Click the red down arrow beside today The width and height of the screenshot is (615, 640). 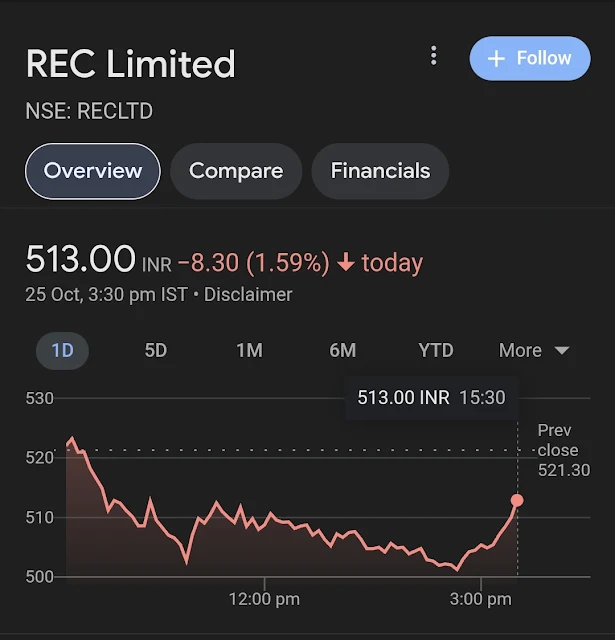coord(346,263)
